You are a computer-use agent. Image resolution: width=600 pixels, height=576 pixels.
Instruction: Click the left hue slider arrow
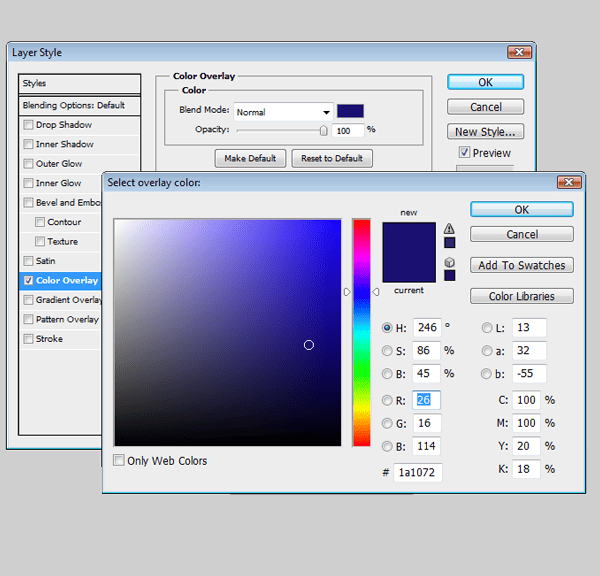tap(347, 292)
